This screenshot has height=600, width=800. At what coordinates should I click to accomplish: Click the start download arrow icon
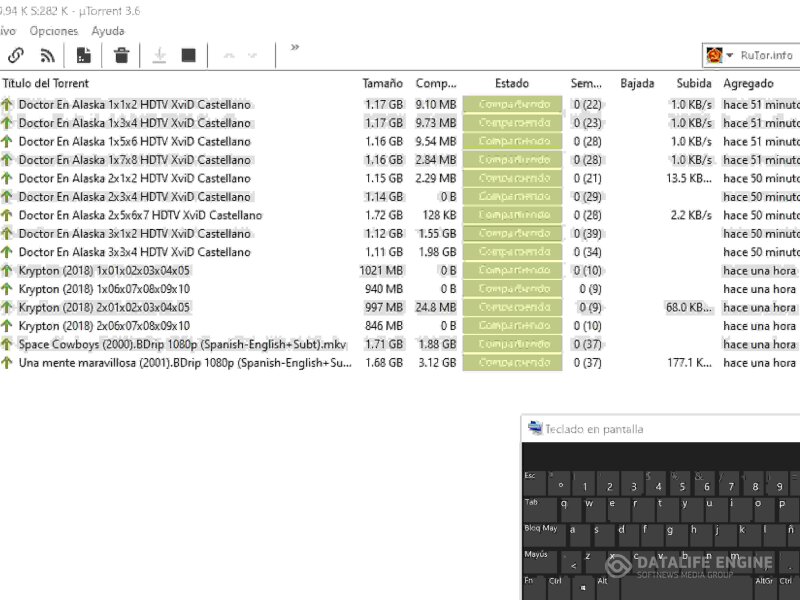(159, 56)
